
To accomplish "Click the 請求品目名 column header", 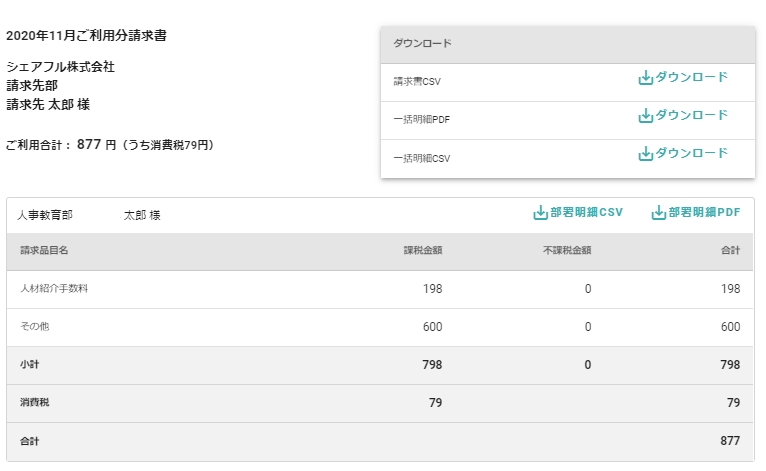I will tap(44, 250).
